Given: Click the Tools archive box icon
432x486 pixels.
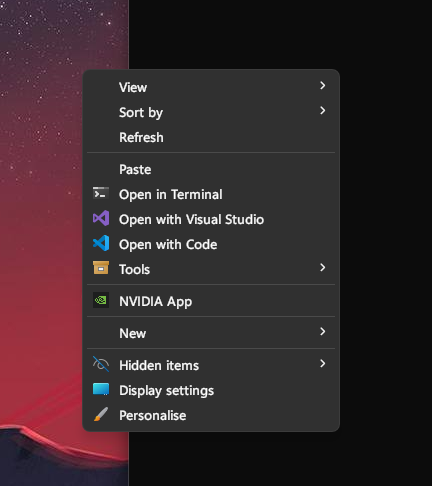Looking at the screenshot, I should [x=101, y=268].
